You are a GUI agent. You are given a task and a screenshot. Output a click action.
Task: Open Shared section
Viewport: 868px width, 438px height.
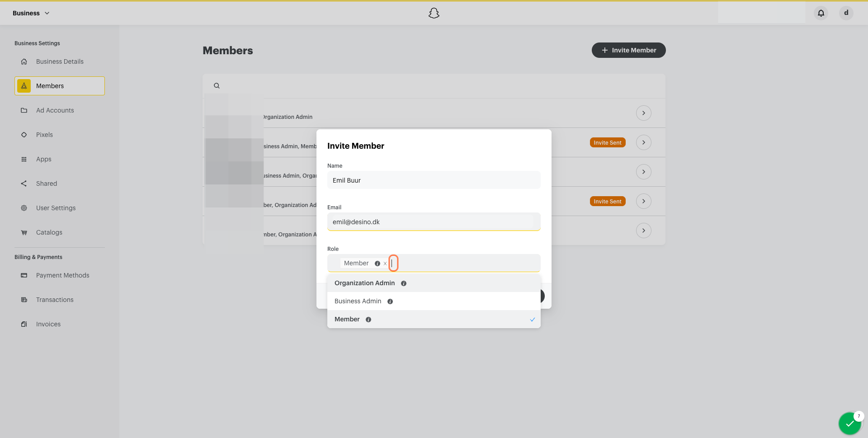click(60, 184)
